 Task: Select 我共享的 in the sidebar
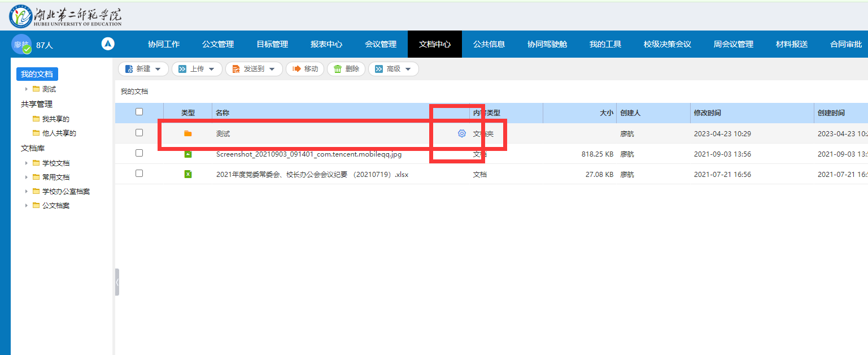[55, 119]
